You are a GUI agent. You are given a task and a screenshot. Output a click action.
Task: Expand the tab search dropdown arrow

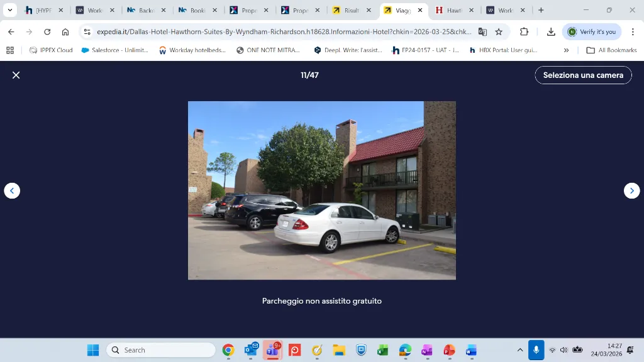10,10
